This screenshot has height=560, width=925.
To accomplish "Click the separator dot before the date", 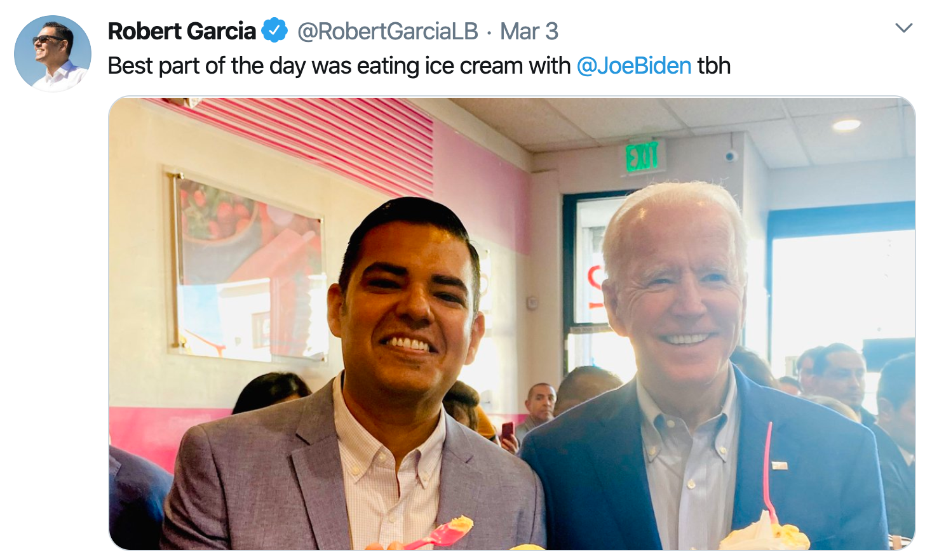I will [x=489, y=32].
